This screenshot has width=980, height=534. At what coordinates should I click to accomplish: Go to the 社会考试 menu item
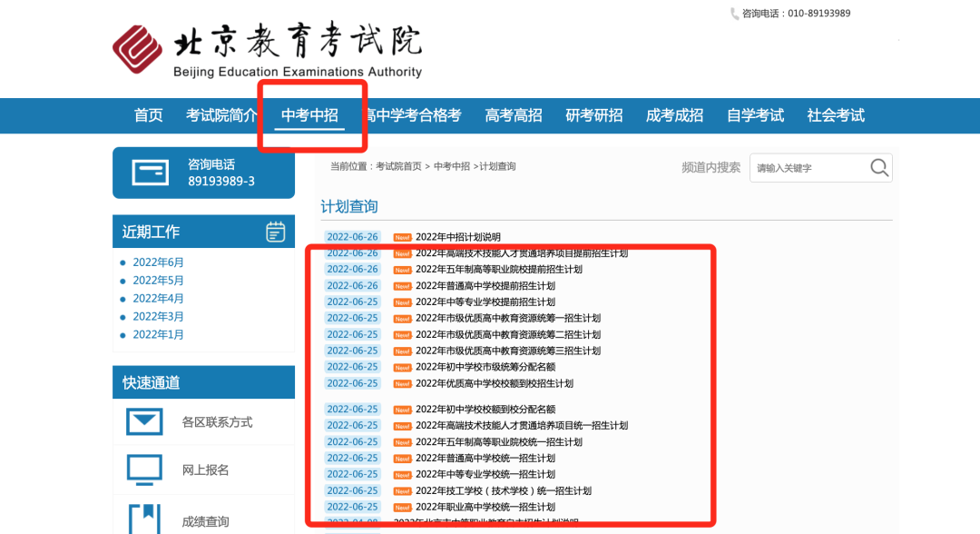pos(836,115)
